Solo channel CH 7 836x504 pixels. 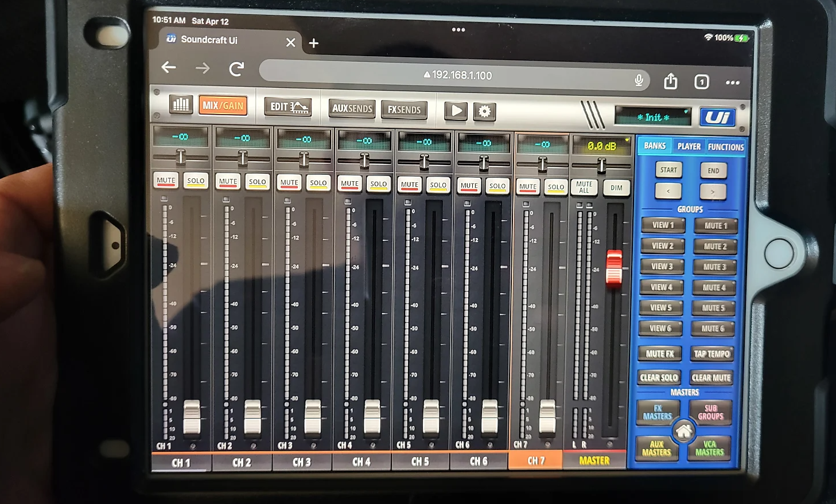click(556, 187)
